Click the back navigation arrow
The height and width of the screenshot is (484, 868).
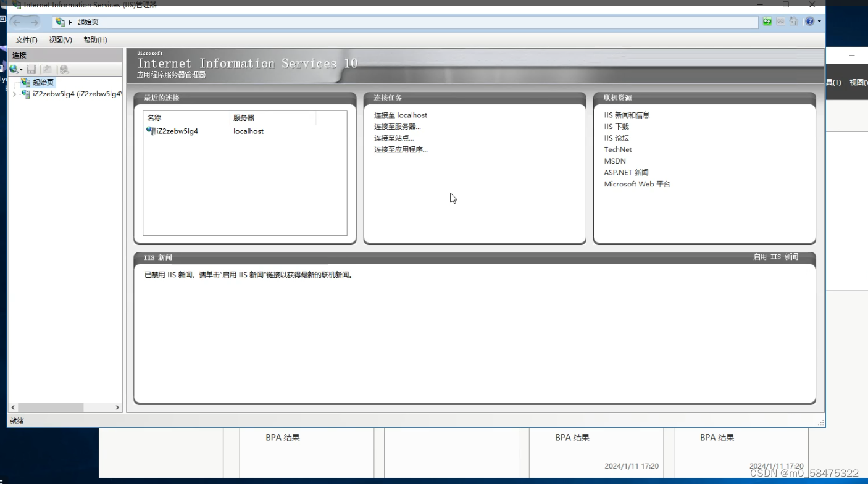click(17, 22)
